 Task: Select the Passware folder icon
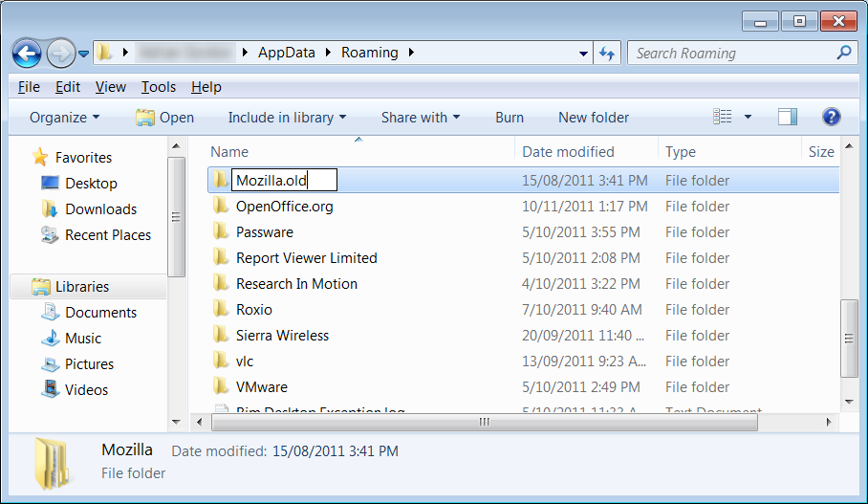220,232
